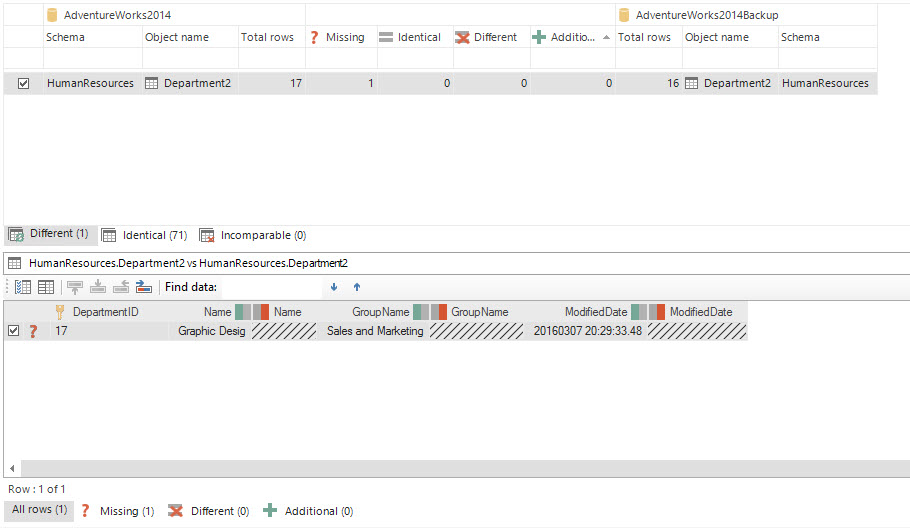Screen dimensions: 910x528
Task: Click the left Object name column header
Action: [x=190, y=37]
